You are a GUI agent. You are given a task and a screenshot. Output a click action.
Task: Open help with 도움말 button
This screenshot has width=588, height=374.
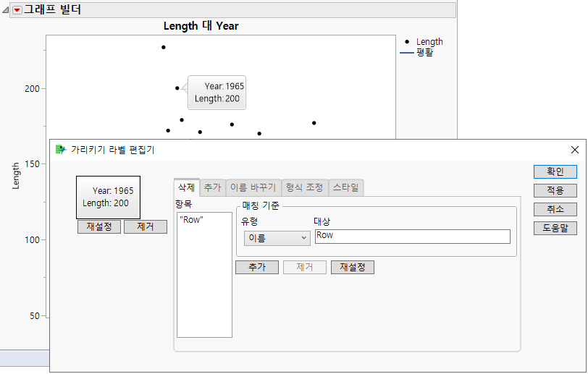[555, 228]
